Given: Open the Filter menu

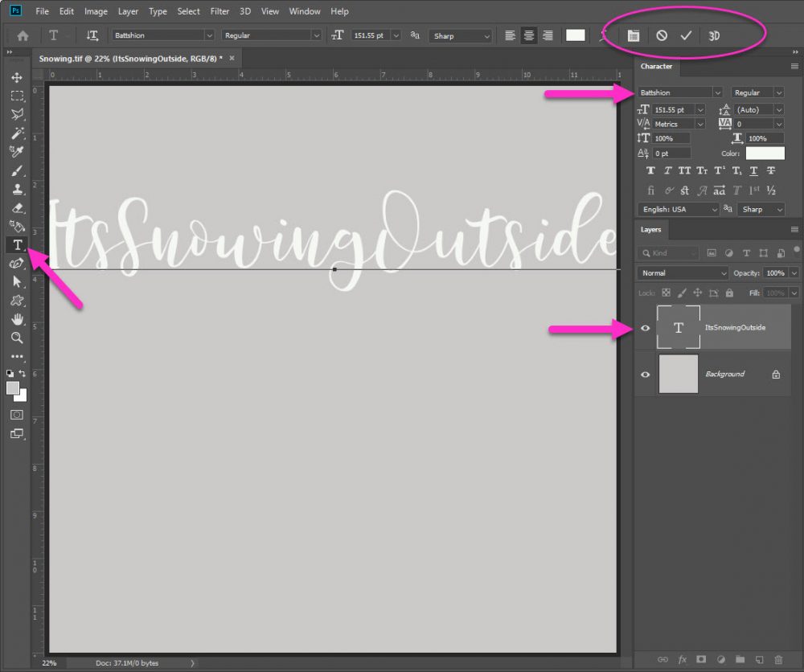Looking at the screenshot, I should pyautogui.click(x=219, y=11).
